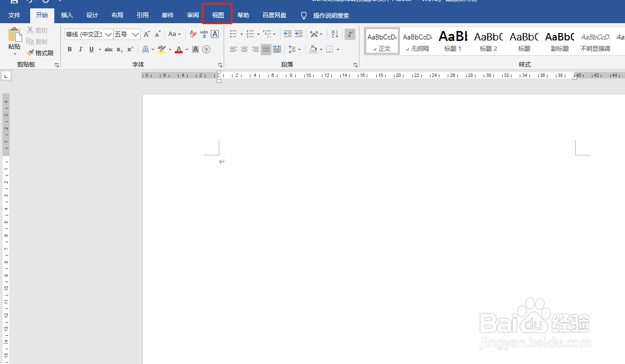Toggle underline formatting
The image size is (625, 364).
(91, 49)
